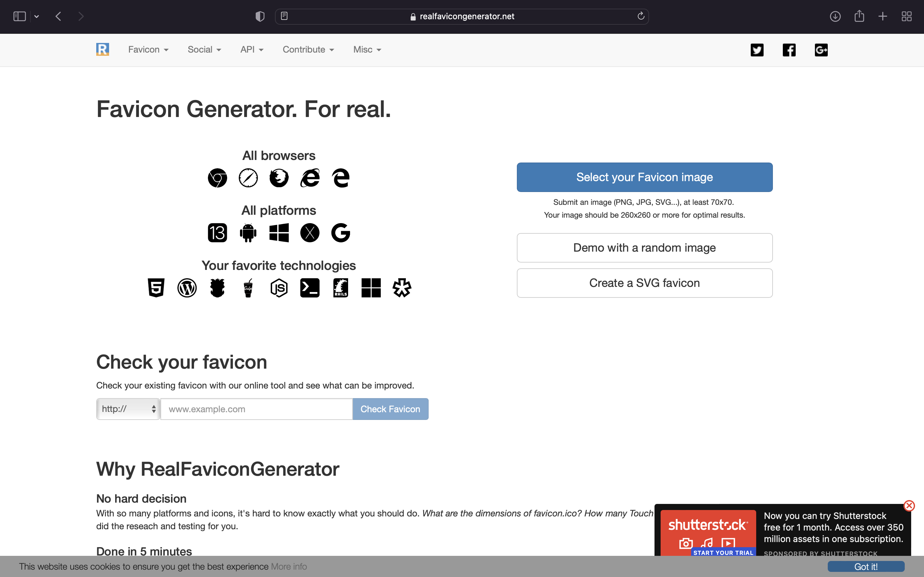The height and width of the screenshot is (577, 924).
Task: Open the Favicon dropdown menu
Action: tap(148, 50)
